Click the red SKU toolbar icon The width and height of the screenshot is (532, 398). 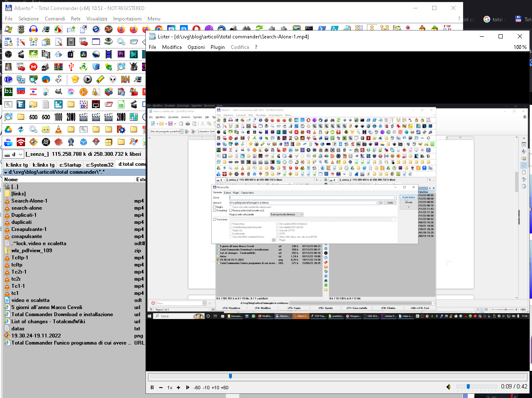click(21, 92)
